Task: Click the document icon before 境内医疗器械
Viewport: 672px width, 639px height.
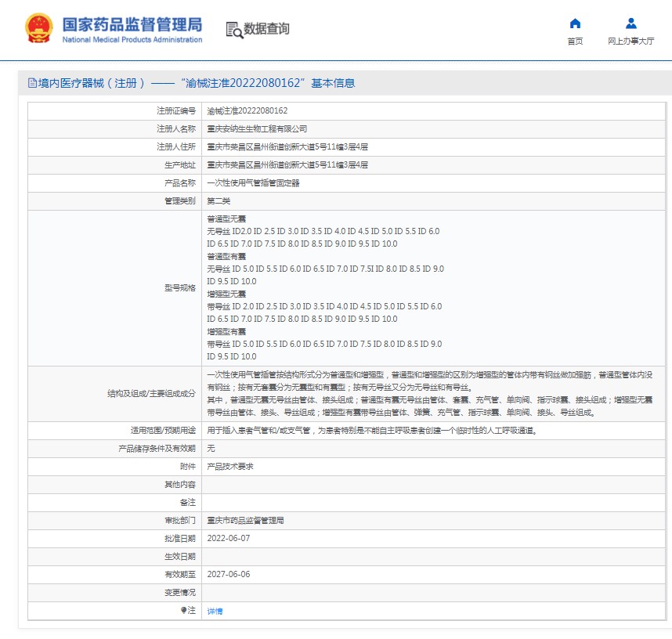Action: click(x=32, y=83)
